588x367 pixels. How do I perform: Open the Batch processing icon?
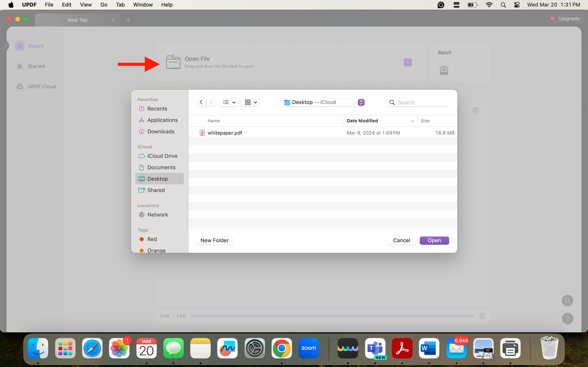click(x=444, y=71)
